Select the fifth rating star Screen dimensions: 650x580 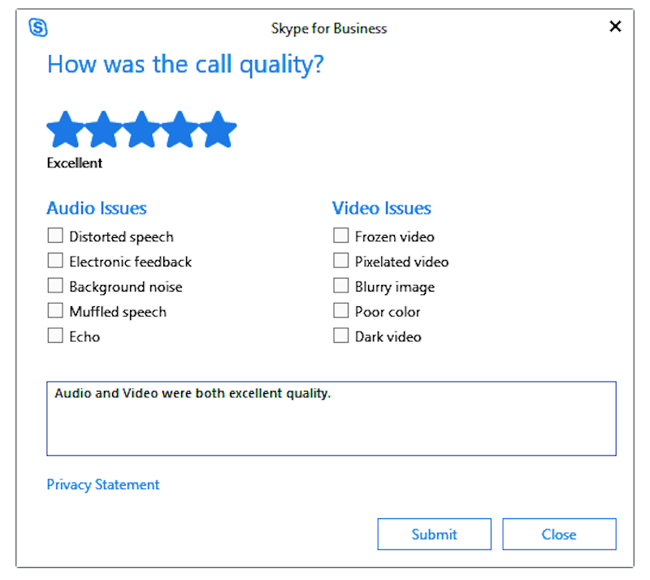tap(218, 130)
